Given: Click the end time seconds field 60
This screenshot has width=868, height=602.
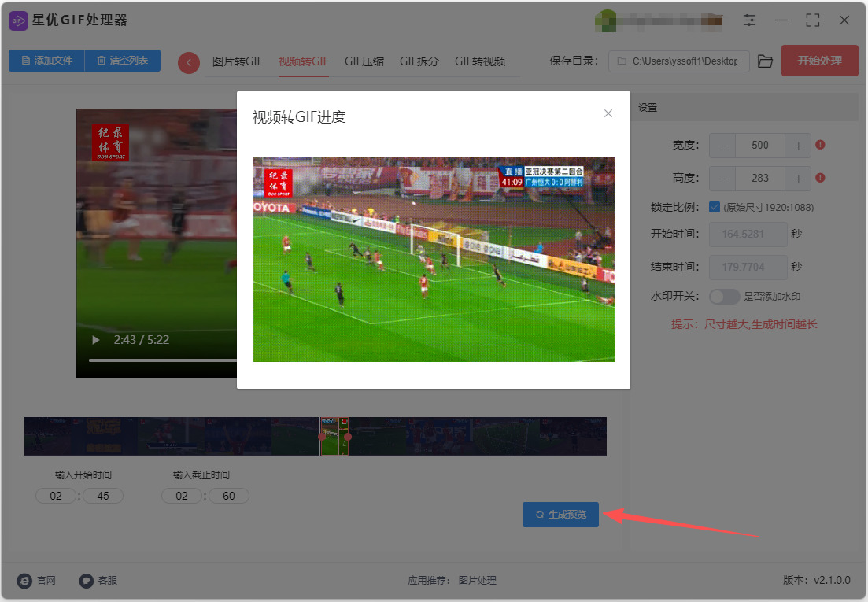Looking at the screenshot, I should [x=229, y=496].
